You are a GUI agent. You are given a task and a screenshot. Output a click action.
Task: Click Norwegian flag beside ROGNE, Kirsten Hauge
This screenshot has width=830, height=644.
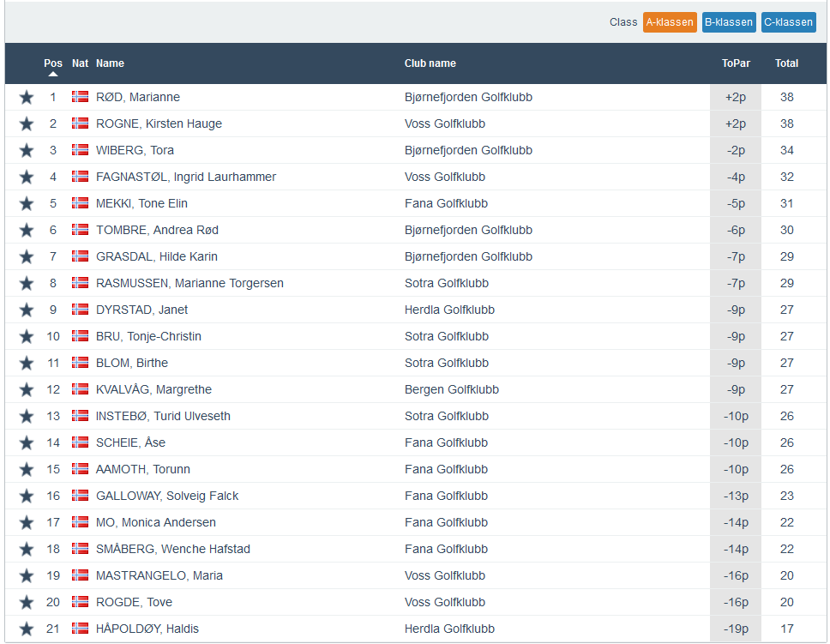click(80, 123)
